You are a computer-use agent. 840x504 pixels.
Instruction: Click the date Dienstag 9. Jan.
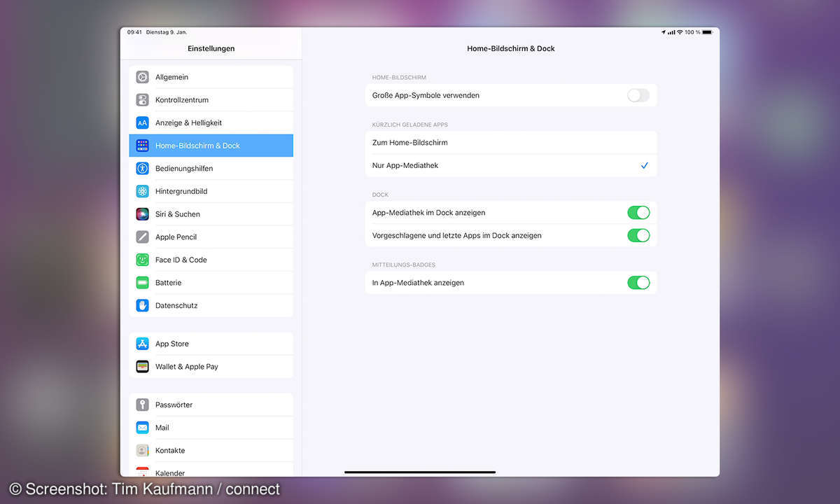pyautogui.click(x=167, y=32)
